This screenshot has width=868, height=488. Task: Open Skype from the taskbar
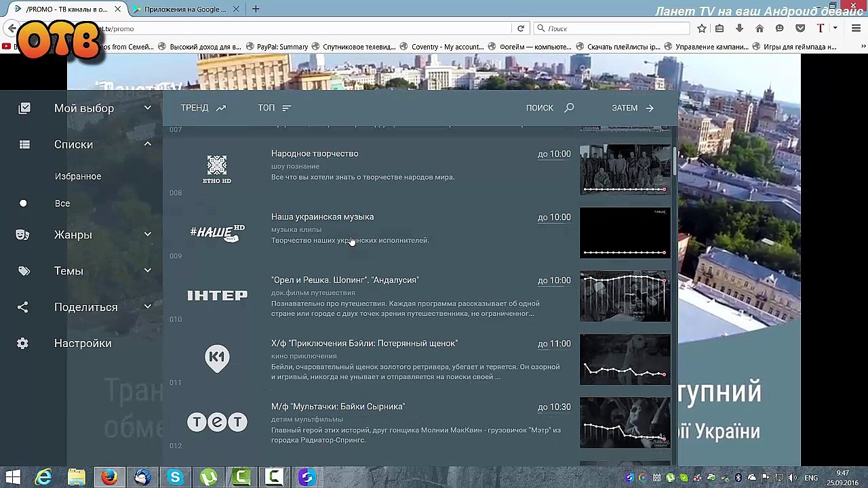coord(175,477)
